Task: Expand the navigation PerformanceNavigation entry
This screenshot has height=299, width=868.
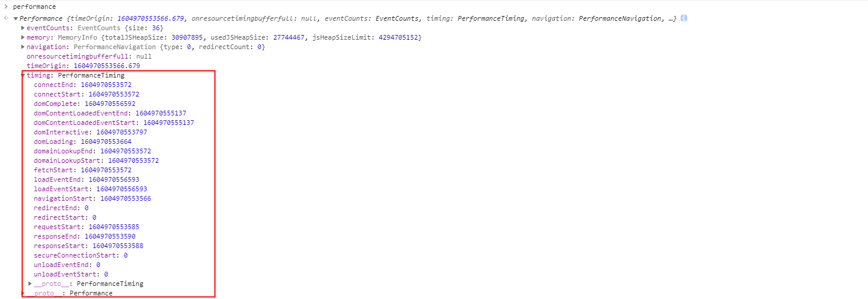Action: [23, 47]
